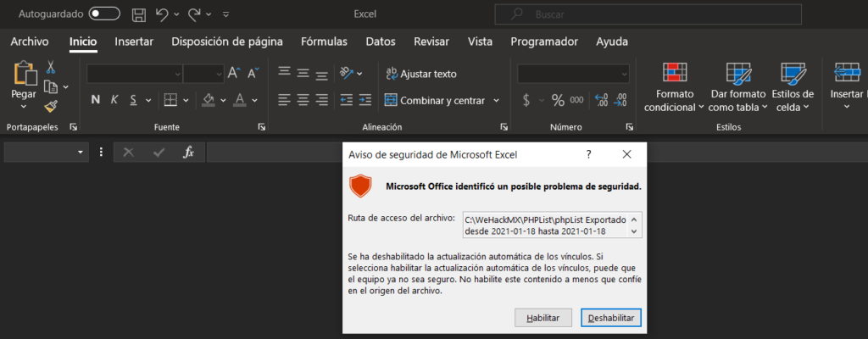
Task: Apply the fill color bucket
Action: tap(209, 100)
